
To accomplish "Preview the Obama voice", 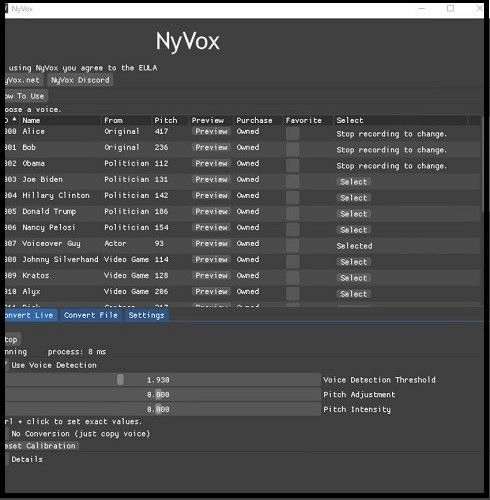I will point(211,164).
